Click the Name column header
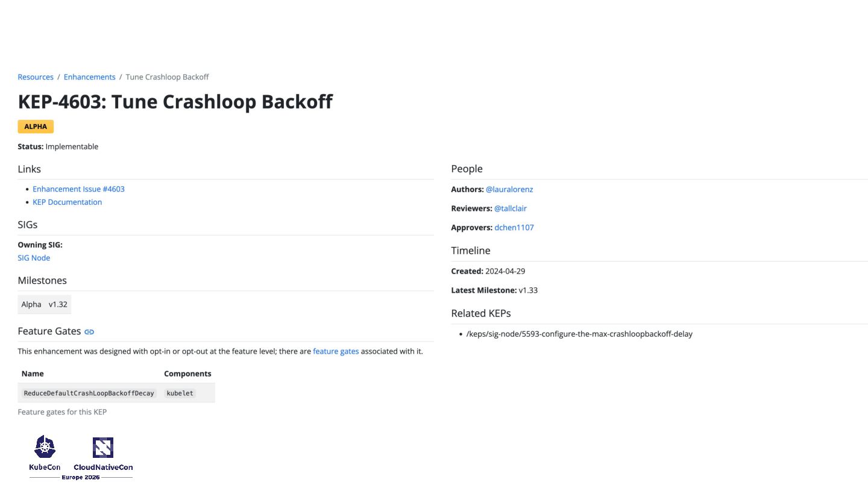Image resolution: width=868 pixels, height=488 pixels. 33,374
